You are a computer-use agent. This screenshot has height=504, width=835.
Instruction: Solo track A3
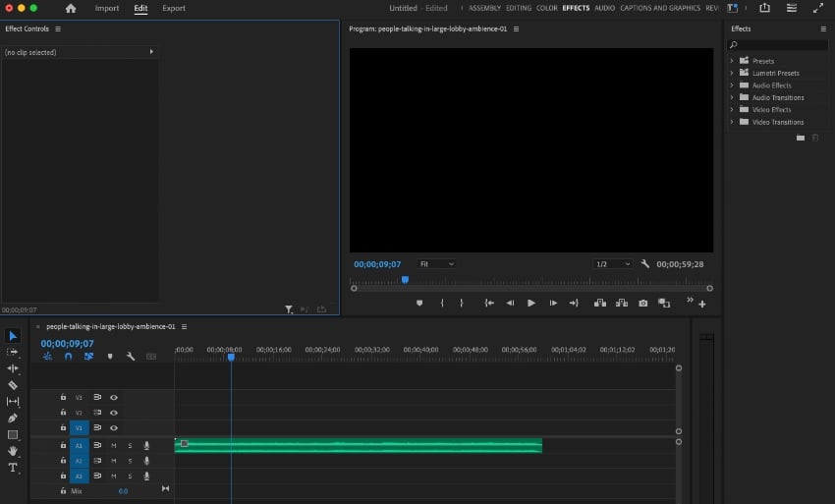[130, 476]
